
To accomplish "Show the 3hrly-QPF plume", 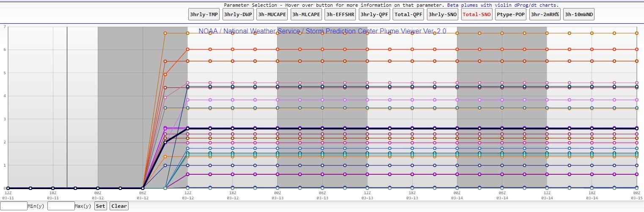I will [x=374, y=14].
